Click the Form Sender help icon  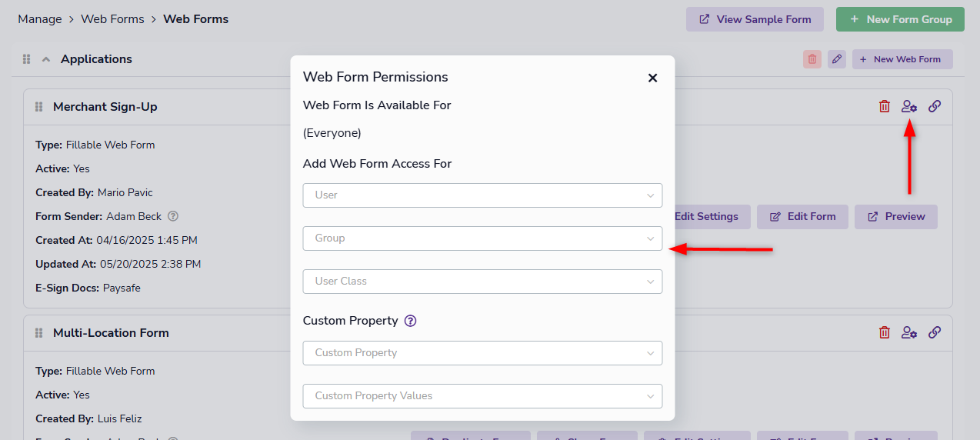tap(173, 217)
